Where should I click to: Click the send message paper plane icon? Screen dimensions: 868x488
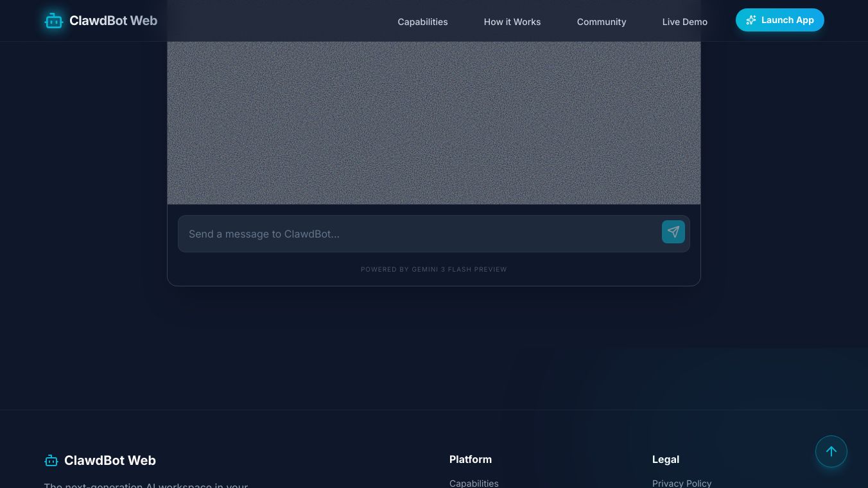673,232
